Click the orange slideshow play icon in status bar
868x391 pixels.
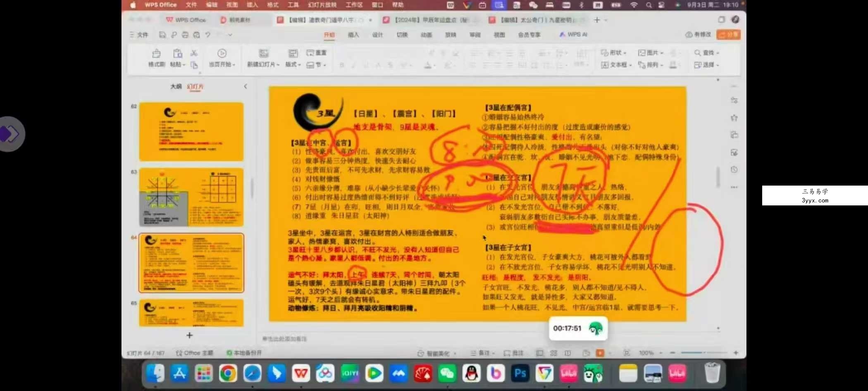[600, 353]
